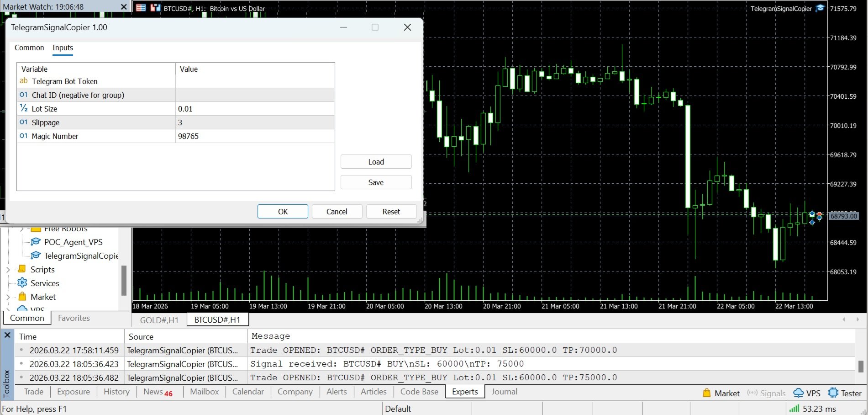Switch to the Common tab in the dialog
This screenshot has width=868, height=415.
coord(29,48)
